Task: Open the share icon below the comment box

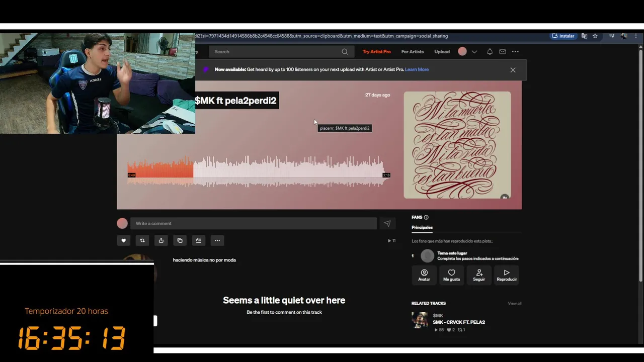Action: coord(161,240)
